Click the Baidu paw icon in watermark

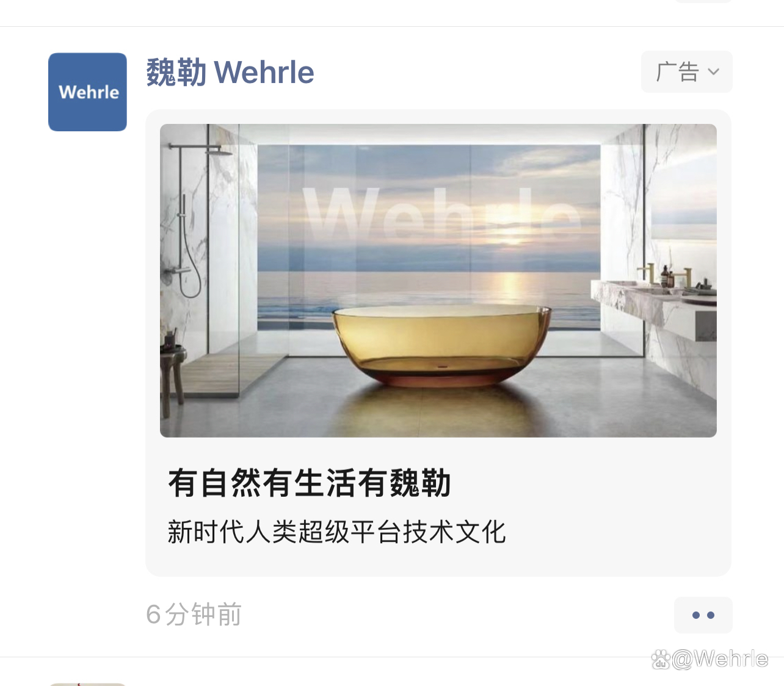click(x=661, y=660)
